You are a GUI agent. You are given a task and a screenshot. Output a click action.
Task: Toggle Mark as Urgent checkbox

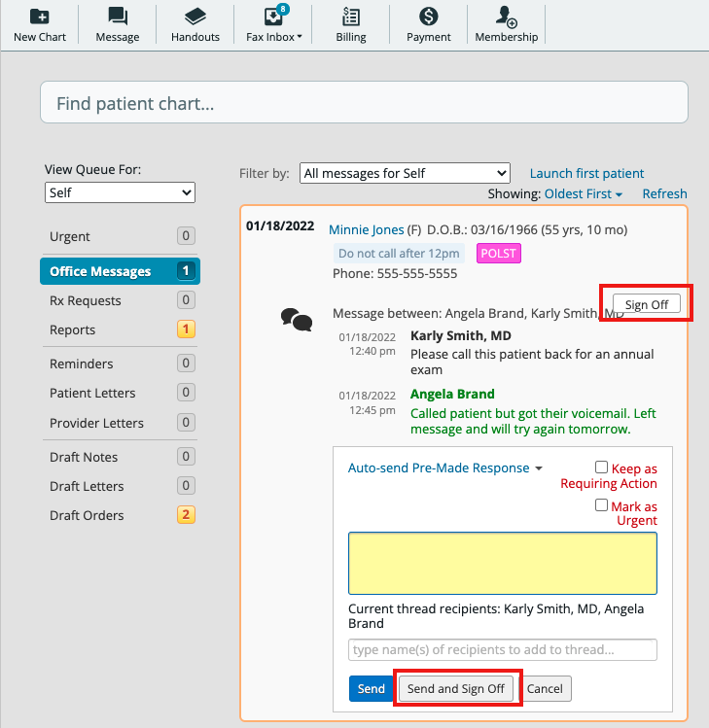601,505
